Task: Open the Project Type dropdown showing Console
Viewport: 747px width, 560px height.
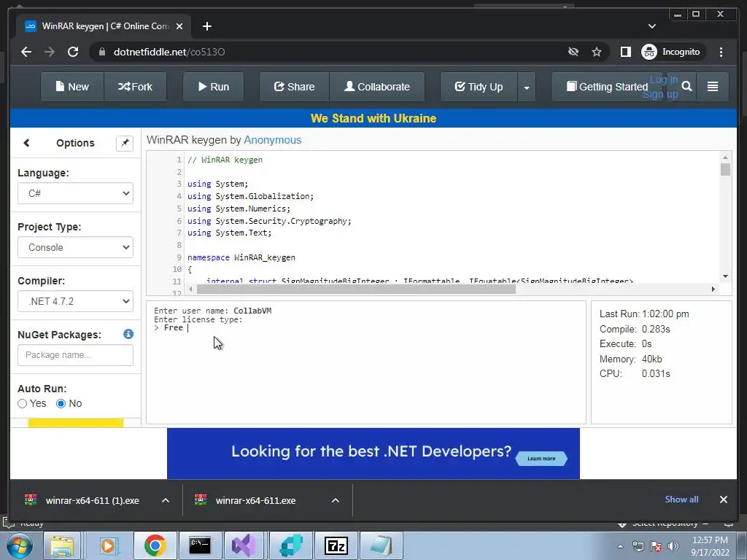Action: coord(75,247)
